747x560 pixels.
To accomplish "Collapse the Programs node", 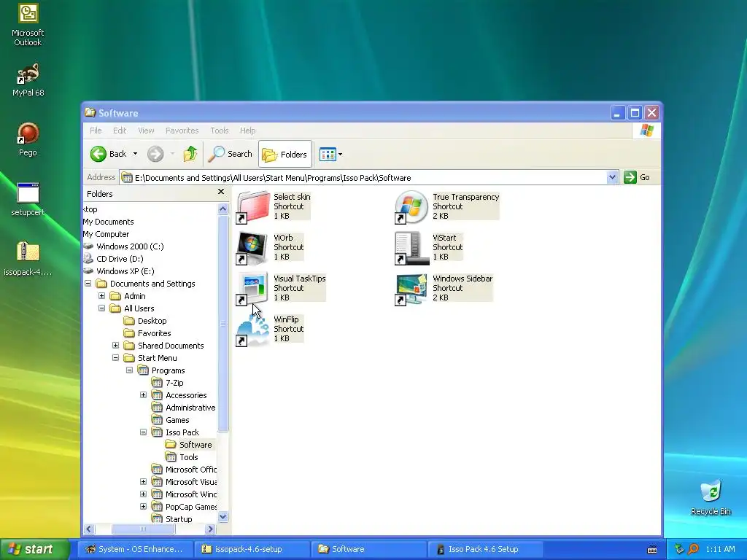I will [129, 370].
